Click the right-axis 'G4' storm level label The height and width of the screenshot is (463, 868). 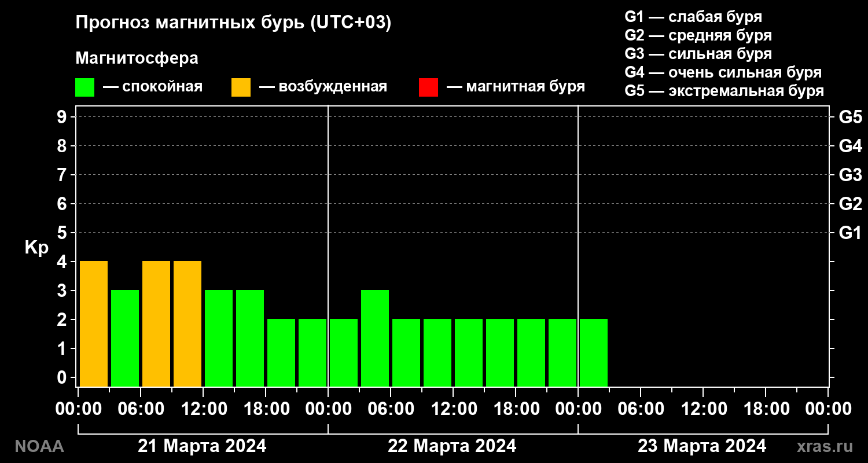[x=851, y=146]
